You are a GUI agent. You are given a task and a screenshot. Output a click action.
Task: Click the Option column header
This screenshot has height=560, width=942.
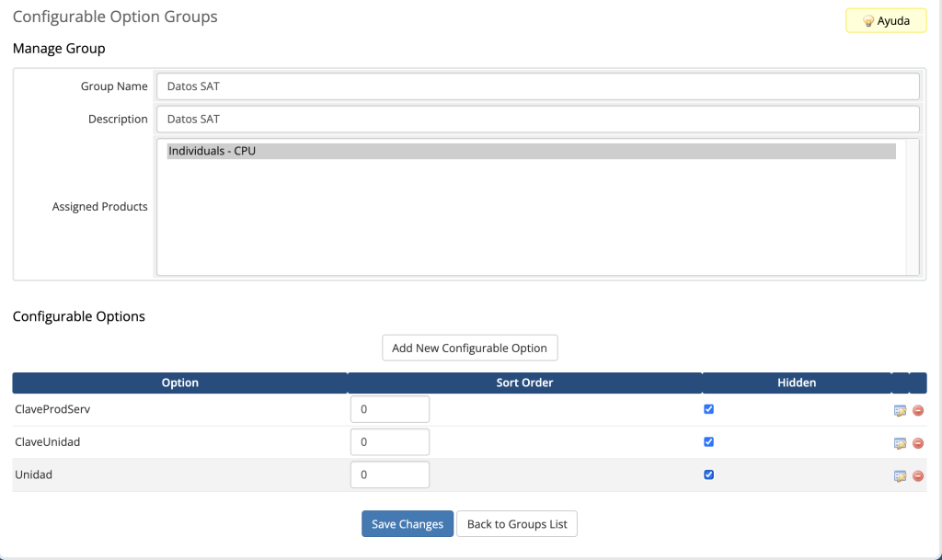click(179, 383)
